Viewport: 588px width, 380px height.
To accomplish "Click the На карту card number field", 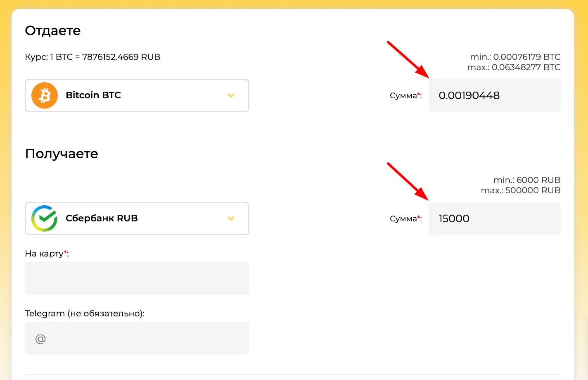I will (137, 278).
